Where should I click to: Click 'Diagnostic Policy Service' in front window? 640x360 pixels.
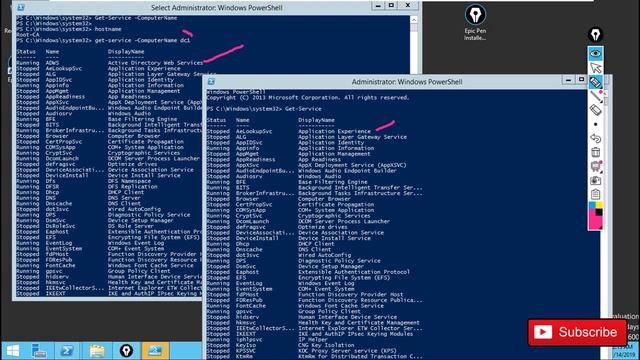click(x=339, y=261)
